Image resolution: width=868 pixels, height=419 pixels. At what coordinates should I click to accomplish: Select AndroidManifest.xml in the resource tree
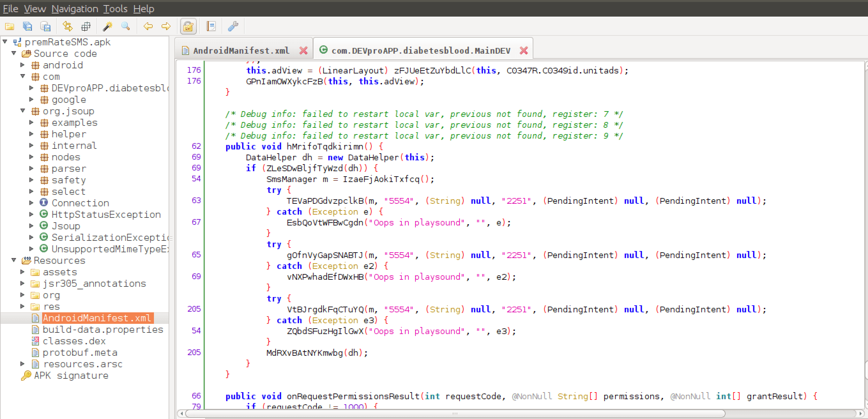click(x=97, y=318)
